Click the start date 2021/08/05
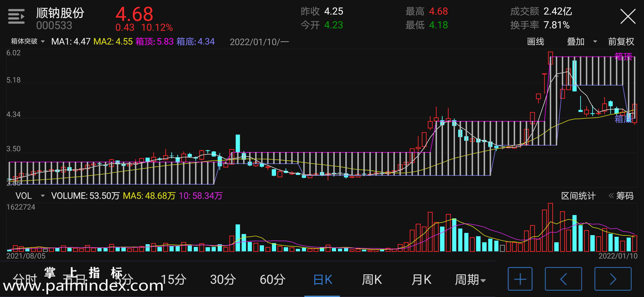 (x=26, y=256)
